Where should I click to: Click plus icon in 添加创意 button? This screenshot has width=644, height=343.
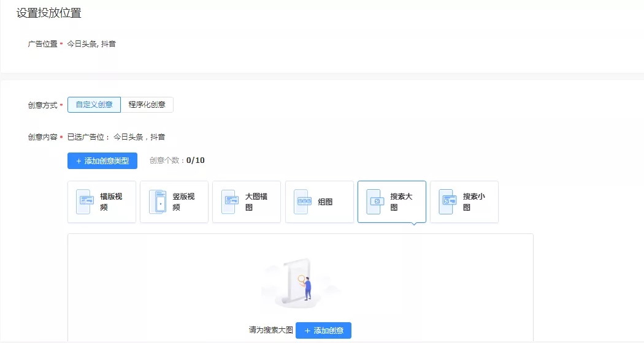pyautogui.click(x=307, y=331)
